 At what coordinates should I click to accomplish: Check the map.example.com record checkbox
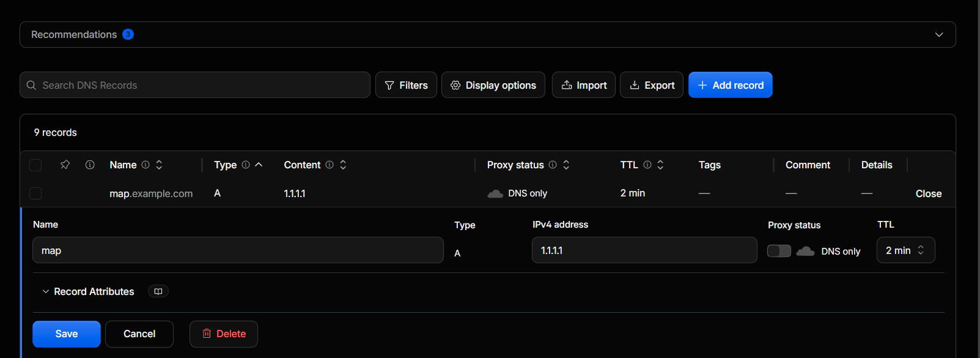35,193
